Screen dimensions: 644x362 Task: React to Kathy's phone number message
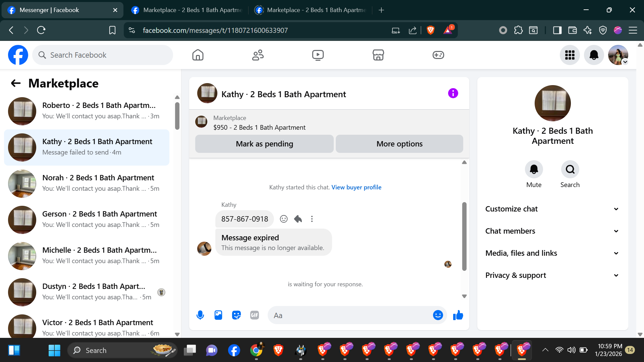point(284,219)
